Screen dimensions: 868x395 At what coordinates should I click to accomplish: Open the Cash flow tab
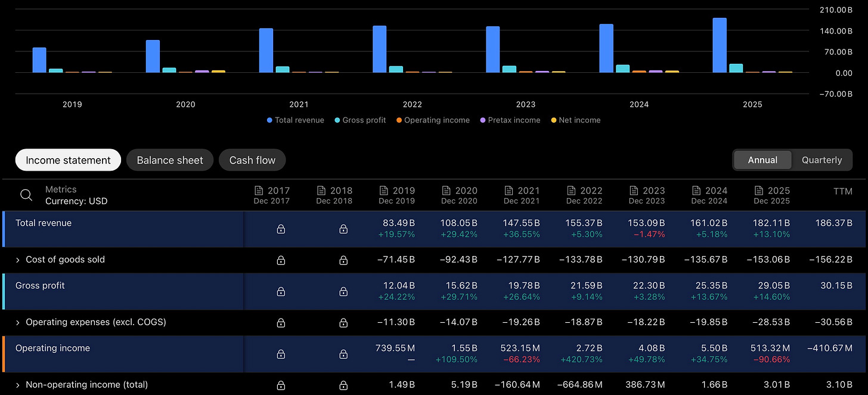click(x=252, y=160)
